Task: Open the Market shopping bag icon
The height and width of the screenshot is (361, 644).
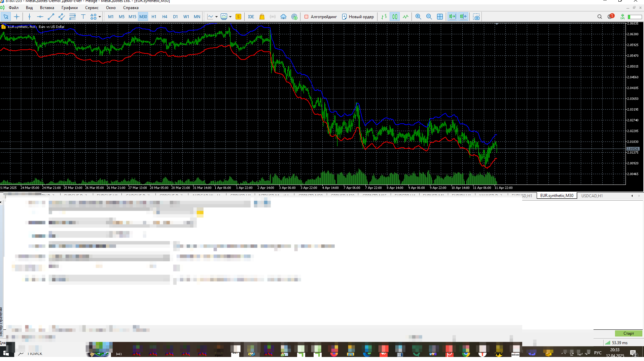Action: coord(262,16)
